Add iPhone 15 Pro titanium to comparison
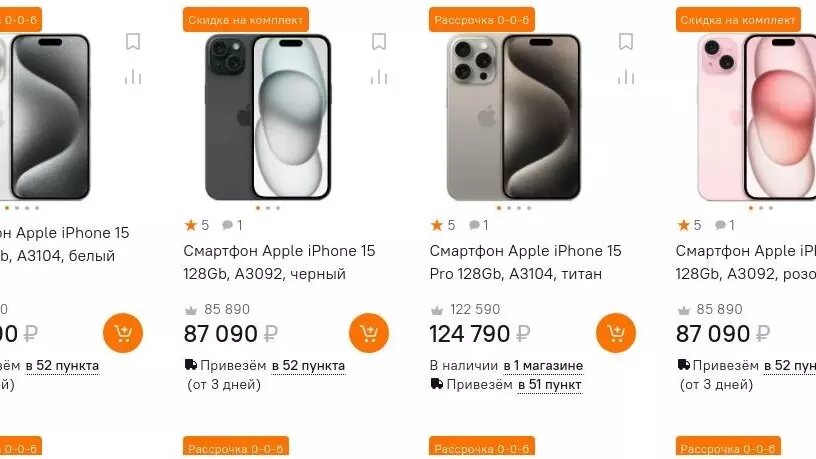Screen dimensions: 816x459 626,77
